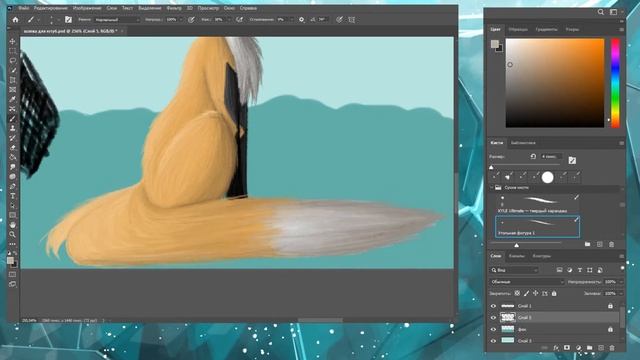Open brush settings icon in Brushes panel
Viewport: 640px width, 360px height.
[x=572, y=160]
